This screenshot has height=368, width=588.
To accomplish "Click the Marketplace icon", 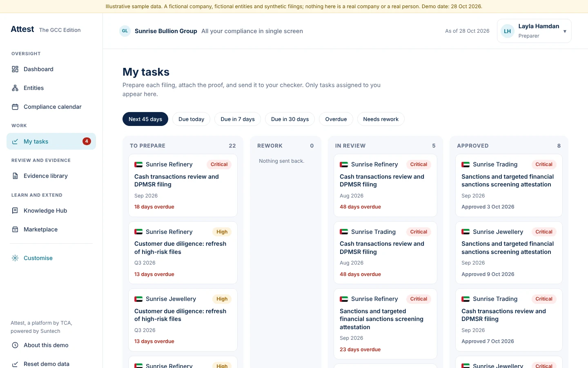I will coord(15,229).
